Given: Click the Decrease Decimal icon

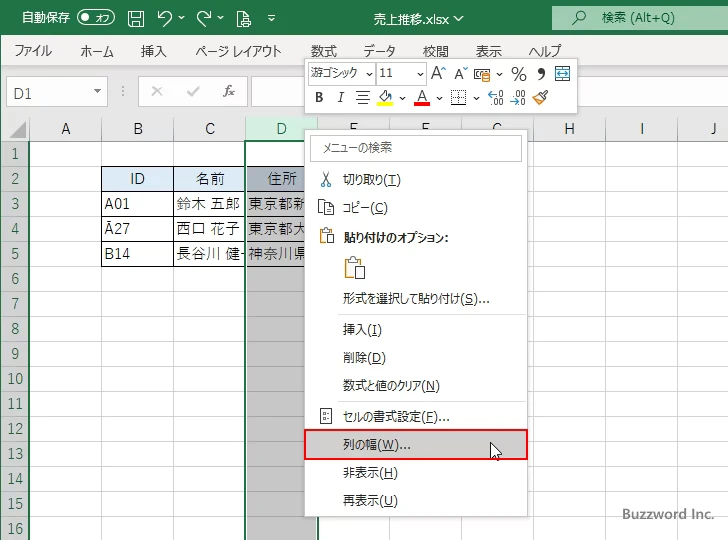Looking at the screenshot, I should 518,98.
